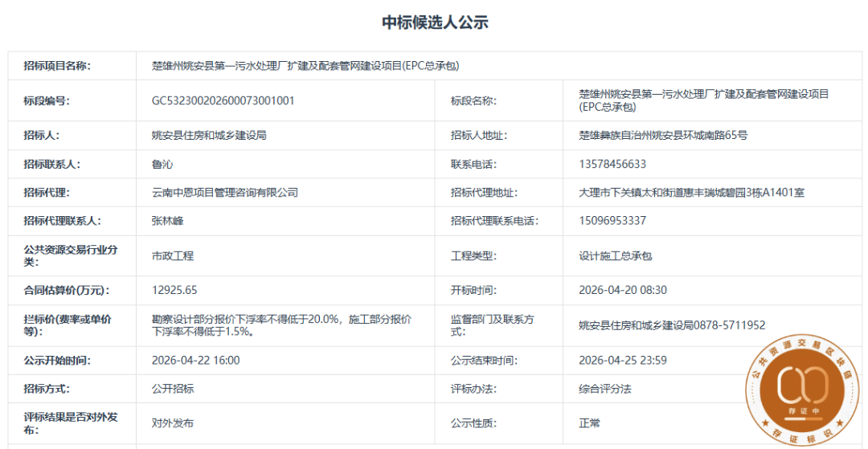Click the agency phone number 15096953337
This screenshot has height=449, width=868.
pos(612,221)
